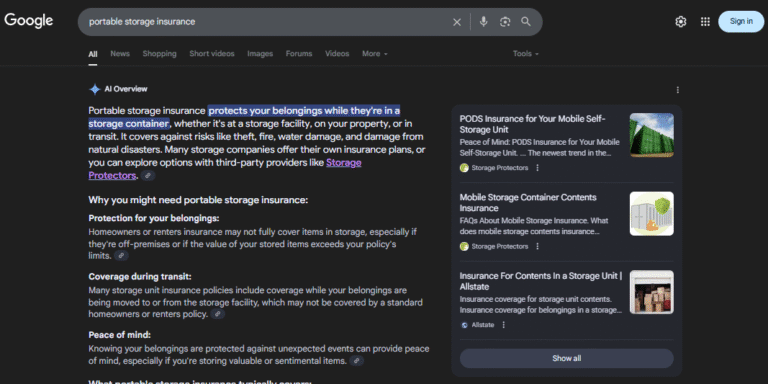Click the 'Why you might need portable storage insurance:' heading
768x384 pixels.
tap(198, 200)
